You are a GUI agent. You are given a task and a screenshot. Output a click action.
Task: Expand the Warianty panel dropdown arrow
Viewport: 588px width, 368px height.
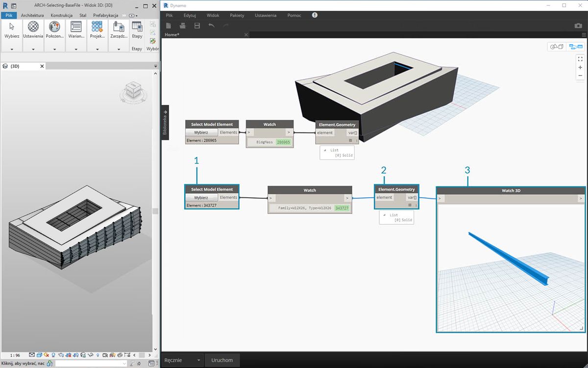tap(76, 49)
